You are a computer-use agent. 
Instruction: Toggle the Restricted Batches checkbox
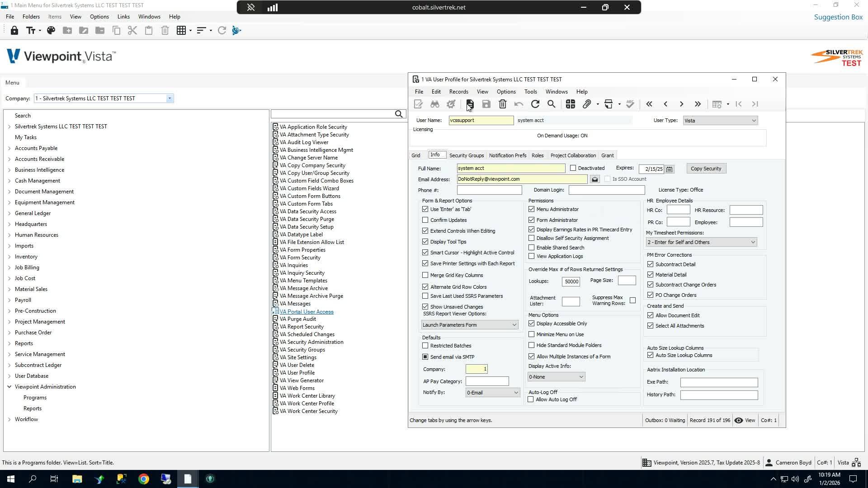point(425,346)
